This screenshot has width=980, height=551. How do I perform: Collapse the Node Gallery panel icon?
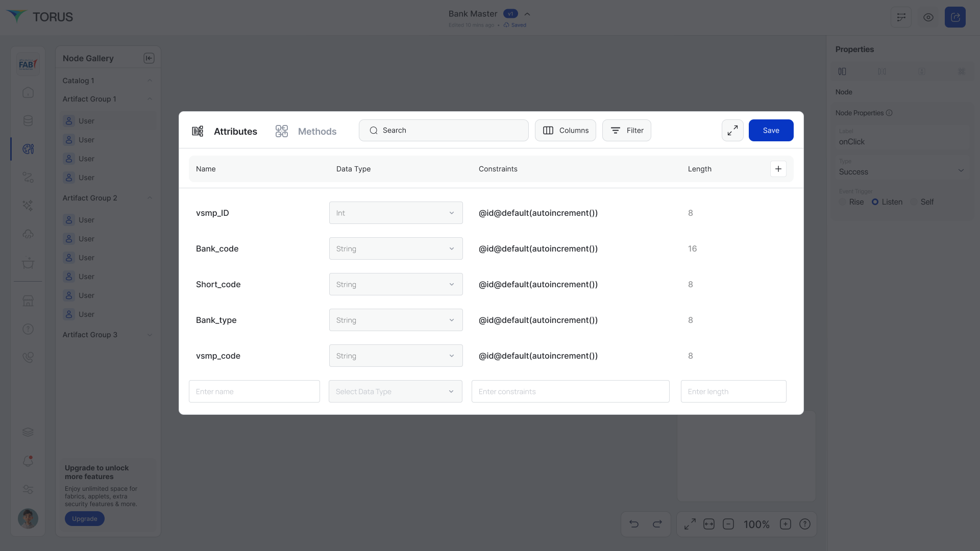[149, 58]
